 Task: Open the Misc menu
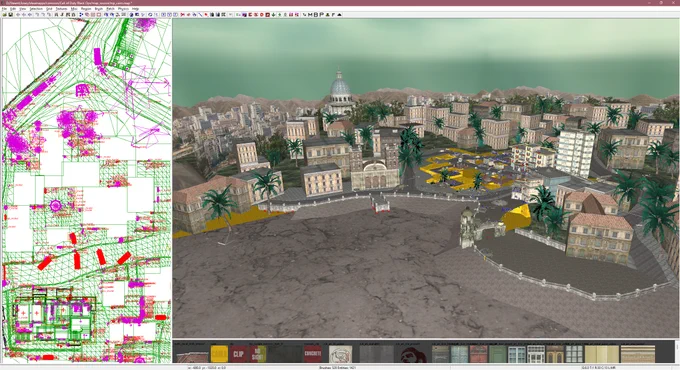[x=74, y=9]
